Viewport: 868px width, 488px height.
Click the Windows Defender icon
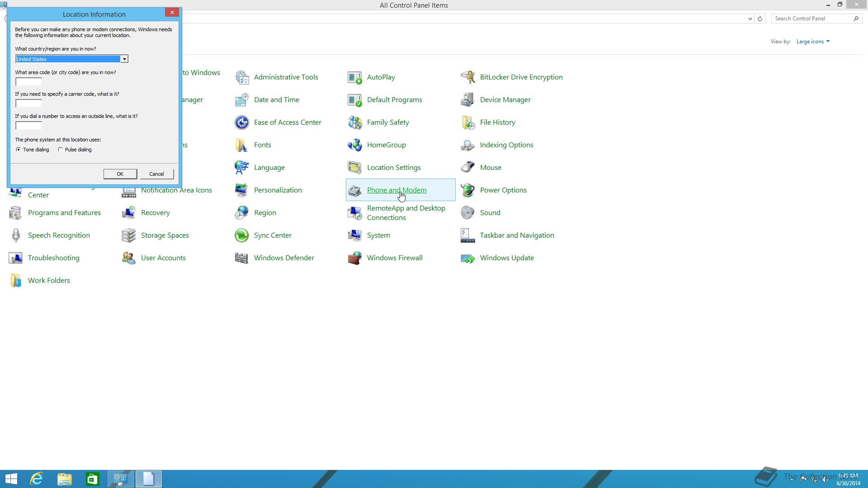(x=242, y=258)
